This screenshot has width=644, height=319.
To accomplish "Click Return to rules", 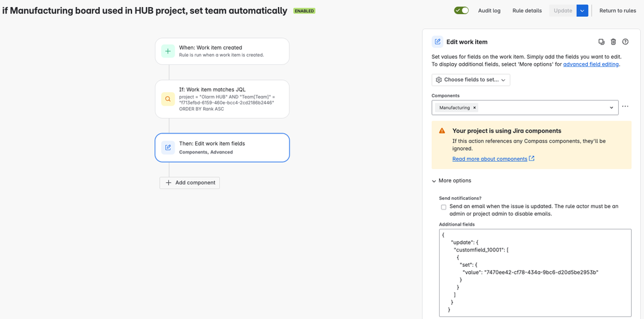I will pyautogui.click(x=618, y=11).
